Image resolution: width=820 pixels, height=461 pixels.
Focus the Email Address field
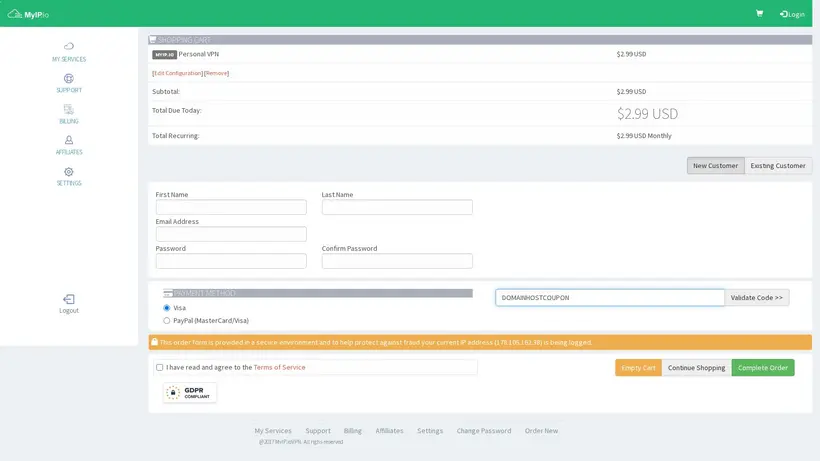pyautogui.click(x=231, y=234)
